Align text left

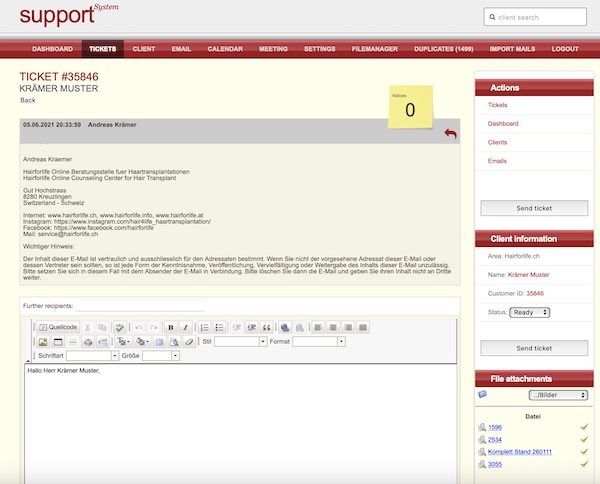click(x=318, y=327)
